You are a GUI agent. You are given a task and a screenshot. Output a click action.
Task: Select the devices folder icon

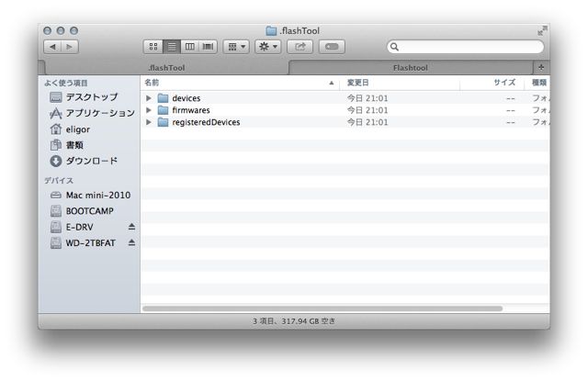[x=163, y=98]
